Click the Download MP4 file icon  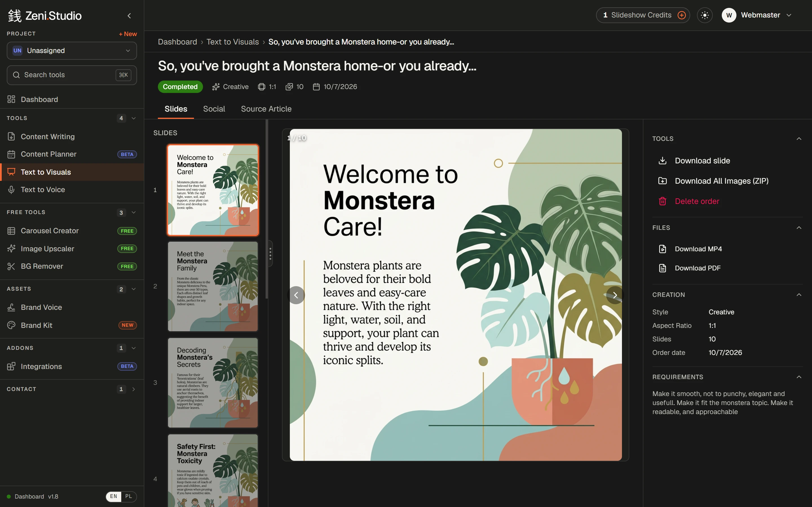coord(662,249)
